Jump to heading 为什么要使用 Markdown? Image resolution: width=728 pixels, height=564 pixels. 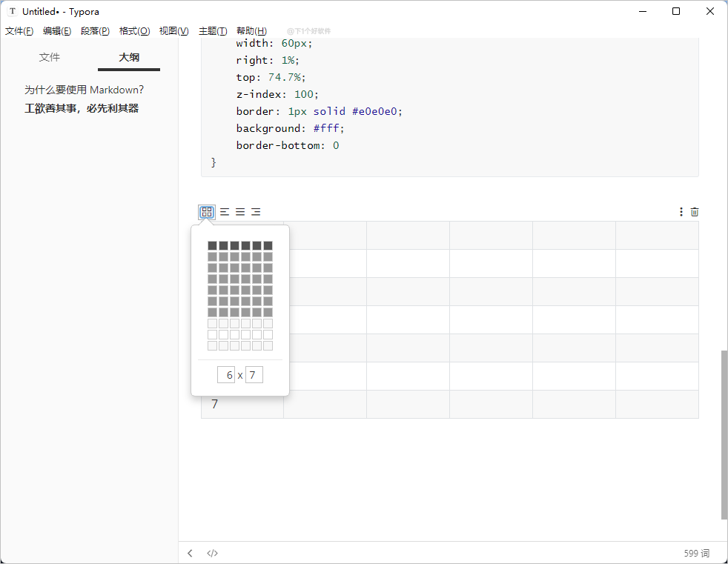(84, 90)
